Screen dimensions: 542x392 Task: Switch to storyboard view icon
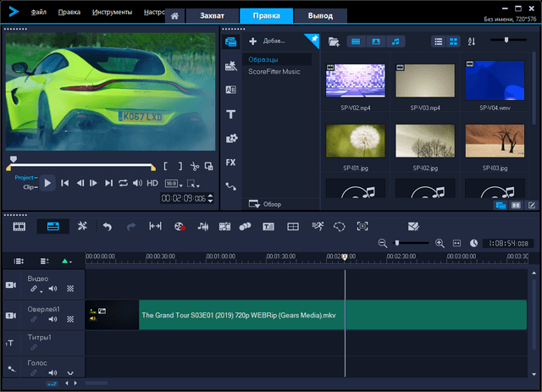point(19,226)
